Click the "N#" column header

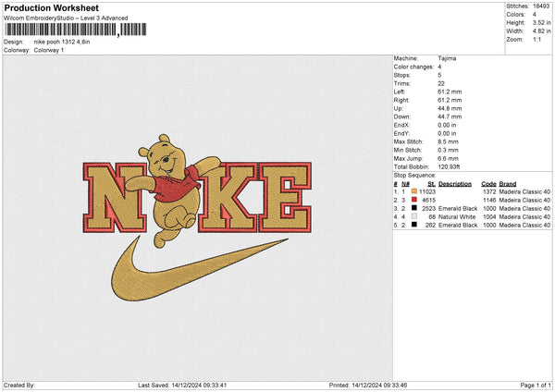pyautogui.click(x=405, y=184)
